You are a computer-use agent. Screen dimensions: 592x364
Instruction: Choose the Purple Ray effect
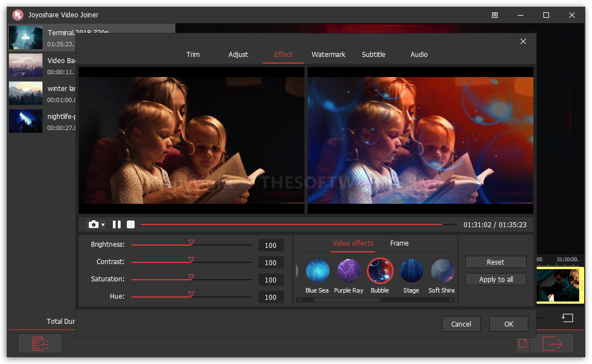348,270
